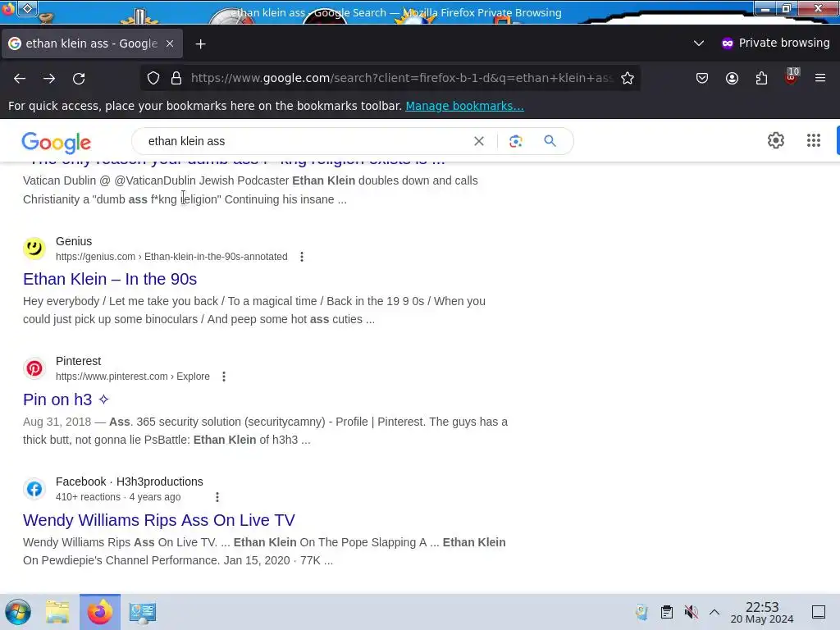Save page to Pocket
The height and width of the screenshot is (630, 840).
point(702,78)
